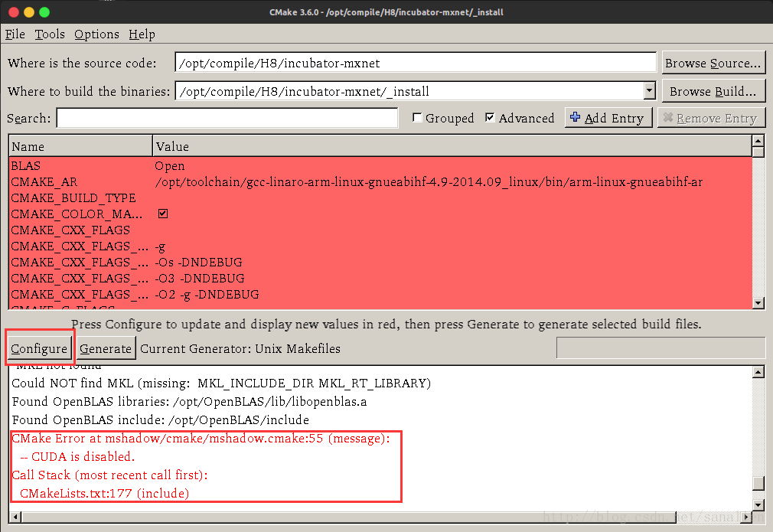This screenshot has width=773, height=532.
Task: Click the 'Could NOT find MKL' log line
Action: (x=221, y=383)
